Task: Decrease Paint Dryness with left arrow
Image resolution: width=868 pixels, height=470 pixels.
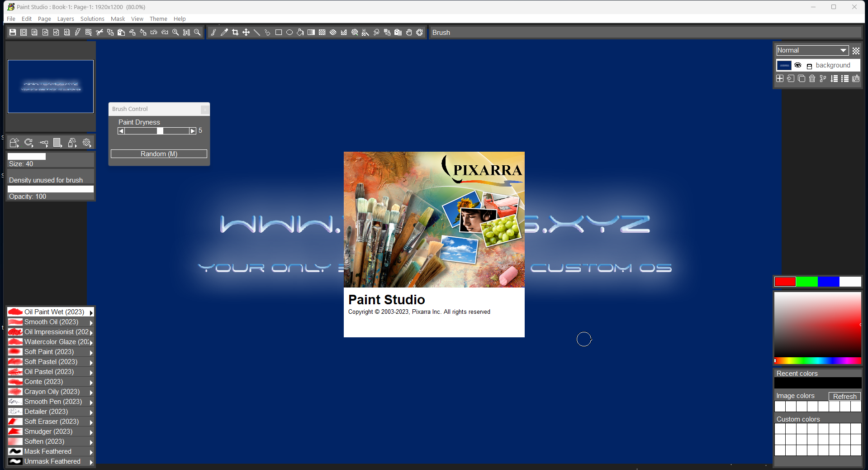Action: click(x=121, y=131)
